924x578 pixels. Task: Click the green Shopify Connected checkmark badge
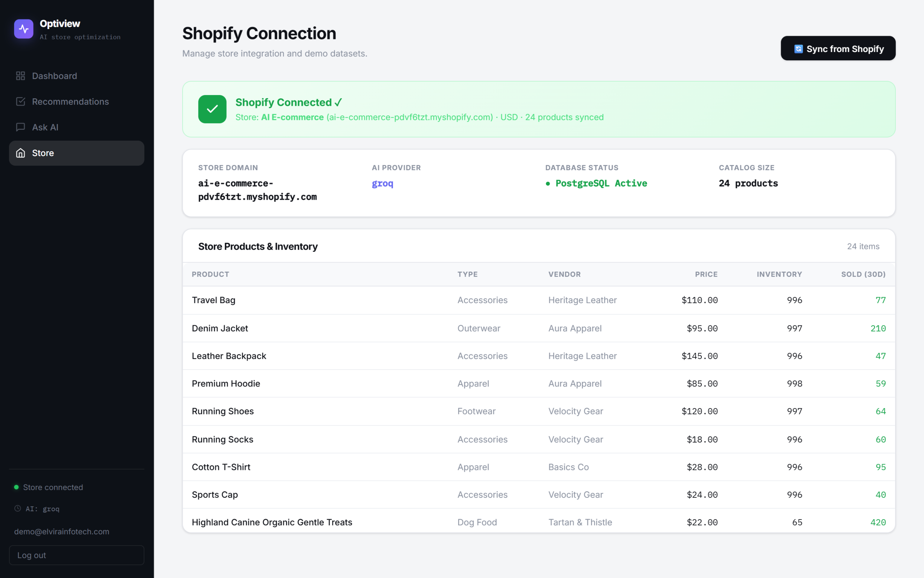tap(212, 109)
